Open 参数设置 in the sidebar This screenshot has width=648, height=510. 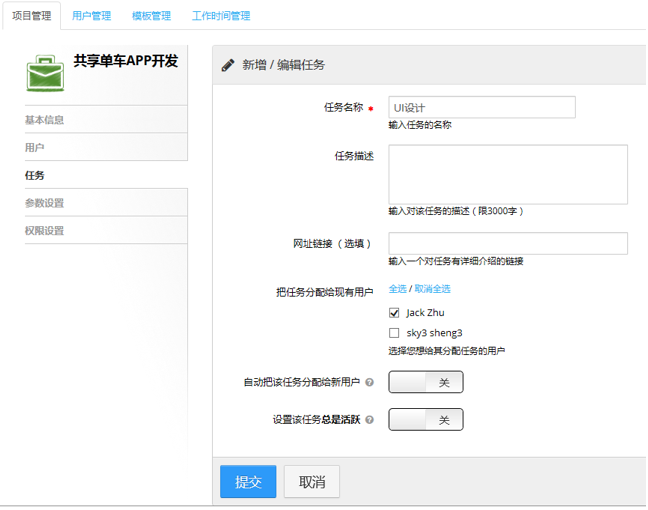point(45,203)
